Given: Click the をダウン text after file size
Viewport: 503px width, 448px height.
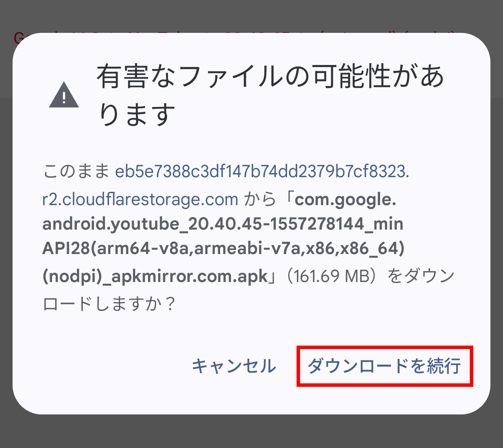Looking at the screenshot, I should click(x=421, y=276).
